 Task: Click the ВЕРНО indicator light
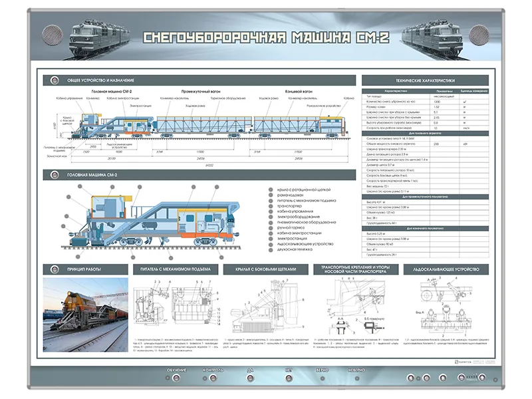point(323,378)
